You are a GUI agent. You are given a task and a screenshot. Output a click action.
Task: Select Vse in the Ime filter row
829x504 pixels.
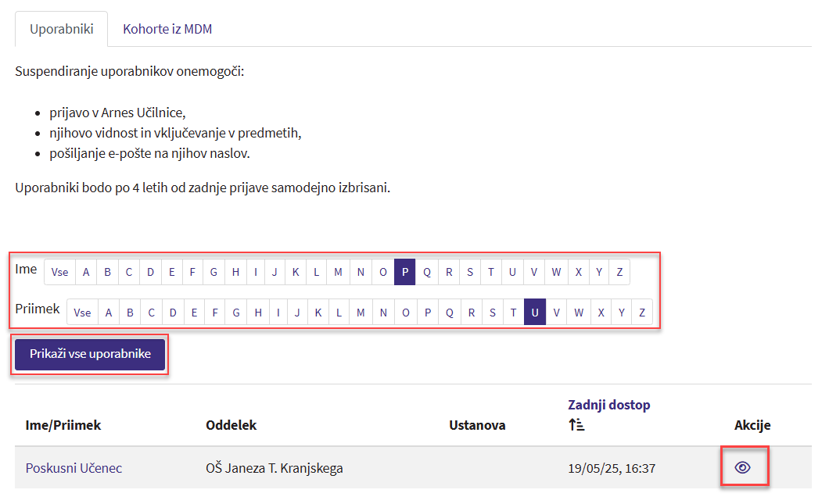tap(59, 272)
